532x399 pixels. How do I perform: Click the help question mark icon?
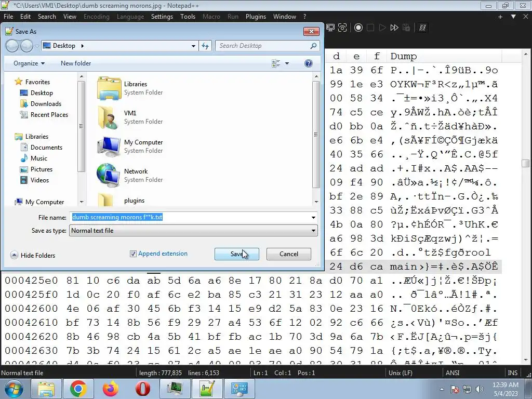point(309,63)
